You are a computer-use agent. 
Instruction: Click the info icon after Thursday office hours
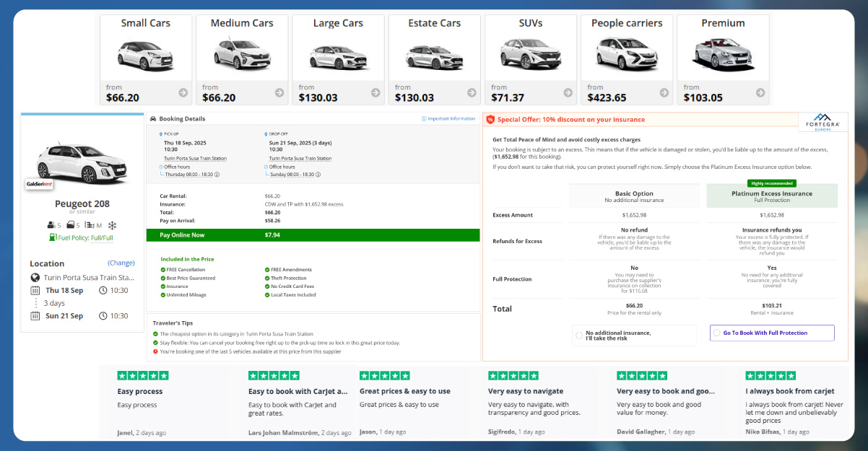(217, 174)
